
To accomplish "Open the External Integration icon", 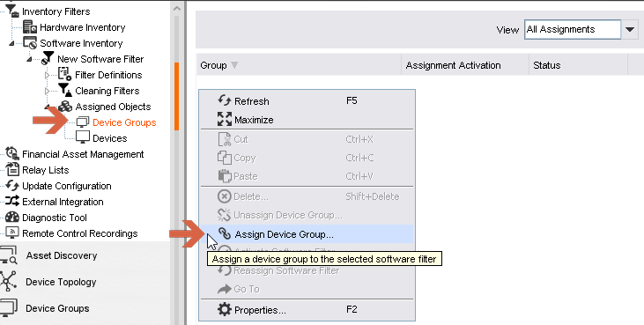I will [x=12, y=201].
